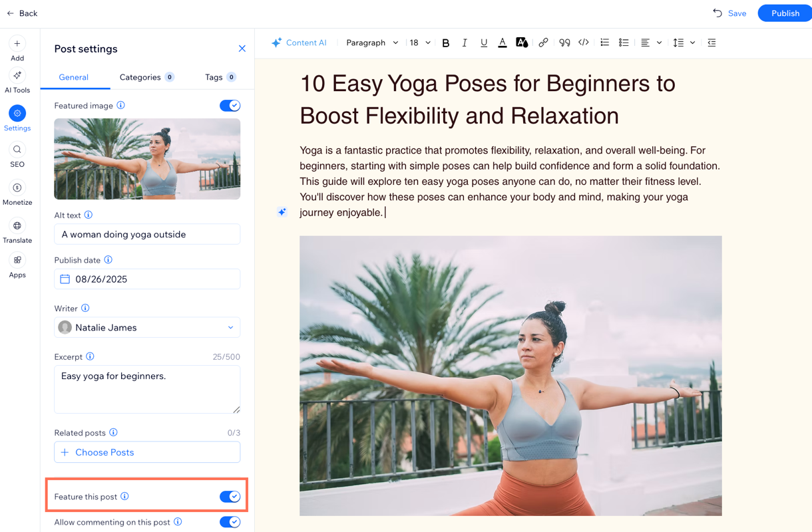Open the Publish date field

click(147, 279)
